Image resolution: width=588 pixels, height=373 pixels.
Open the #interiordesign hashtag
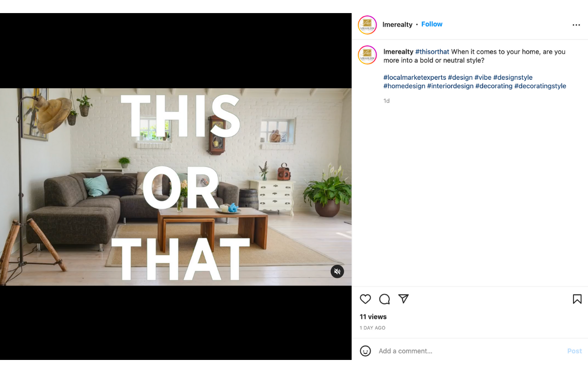[x=450, y=86]
